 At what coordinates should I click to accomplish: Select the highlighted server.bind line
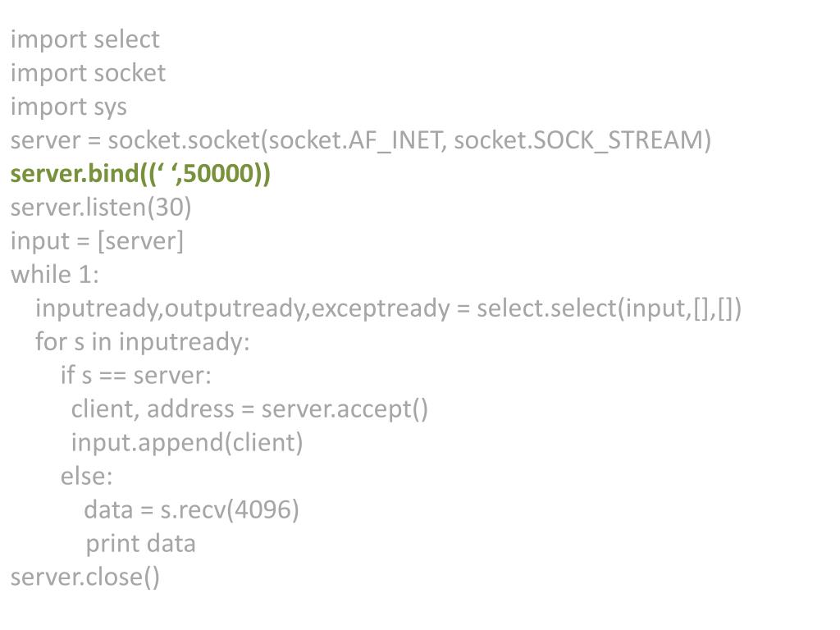[x=140, y=174]
